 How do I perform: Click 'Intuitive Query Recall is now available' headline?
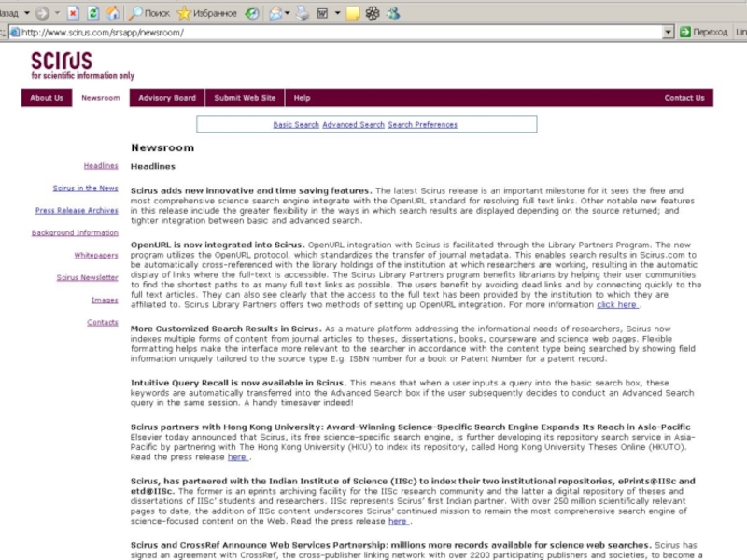[238, 383]
